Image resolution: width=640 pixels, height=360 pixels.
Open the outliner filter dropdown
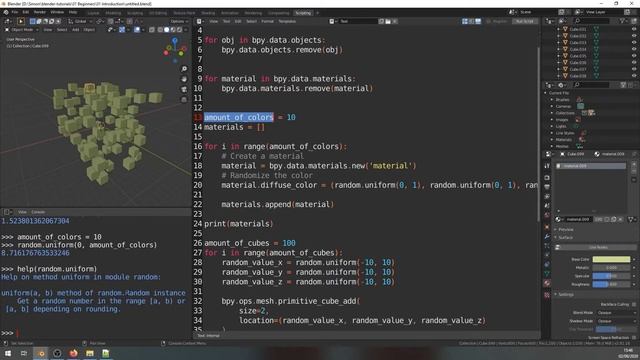pos(623,21)
